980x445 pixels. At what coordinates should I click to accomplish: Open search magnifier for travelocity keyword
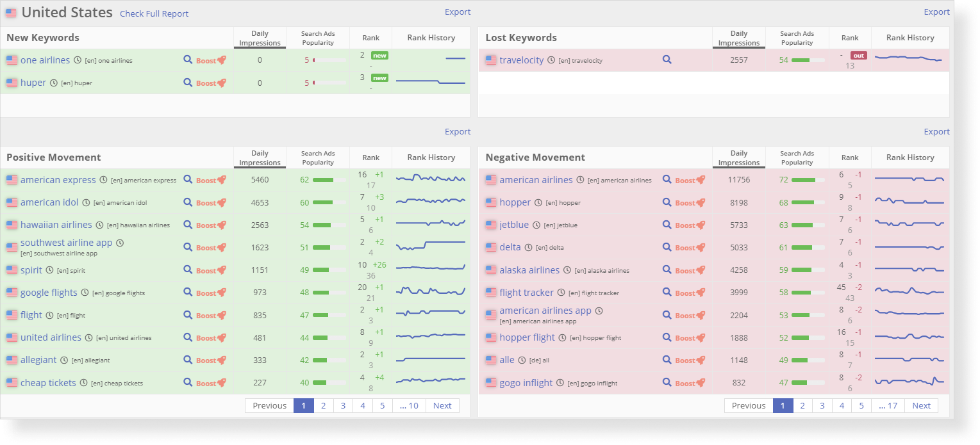point(667,60)
